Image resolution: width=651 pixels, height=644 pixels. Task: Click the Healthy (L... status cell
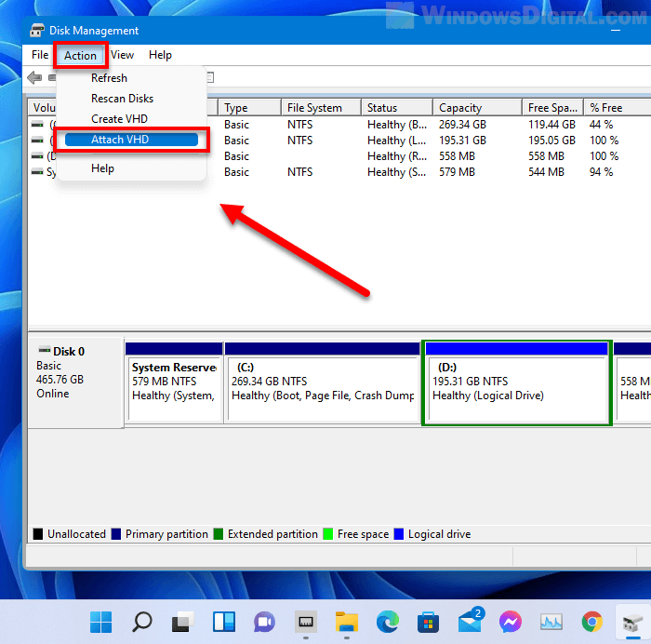point(397,140)
